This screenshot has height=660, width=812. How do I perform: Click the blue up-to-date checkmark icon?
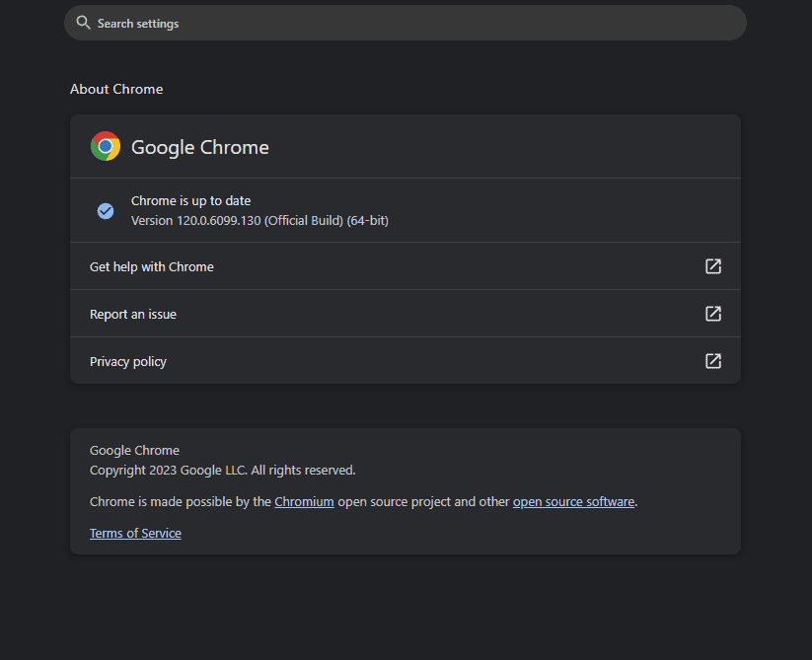(106, 211)
